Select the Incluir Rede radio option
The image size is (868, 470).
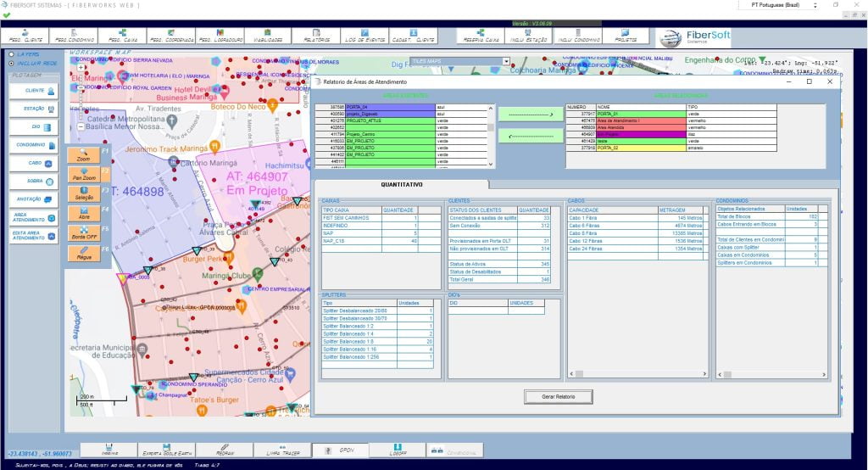11,63
